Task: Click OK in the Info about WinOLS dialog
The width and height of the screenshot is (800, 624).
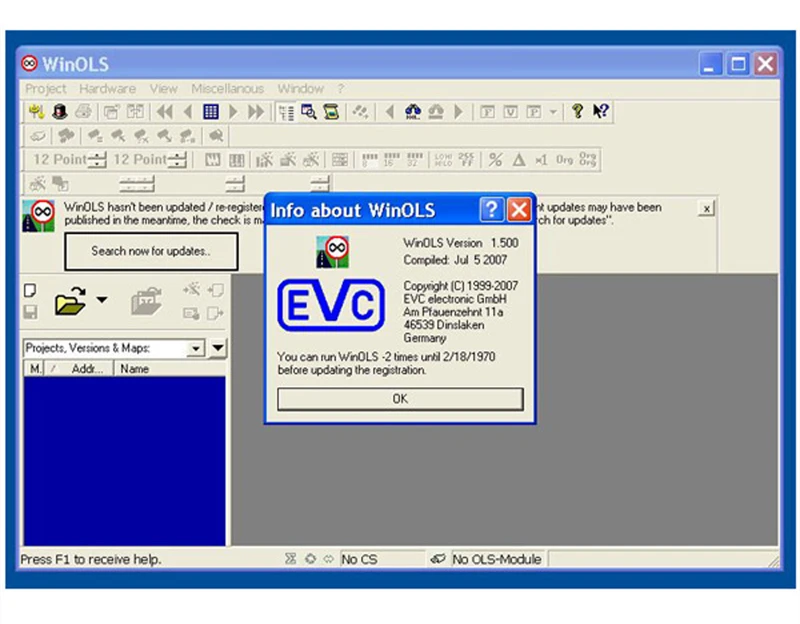Action: (x=400, y=399)
